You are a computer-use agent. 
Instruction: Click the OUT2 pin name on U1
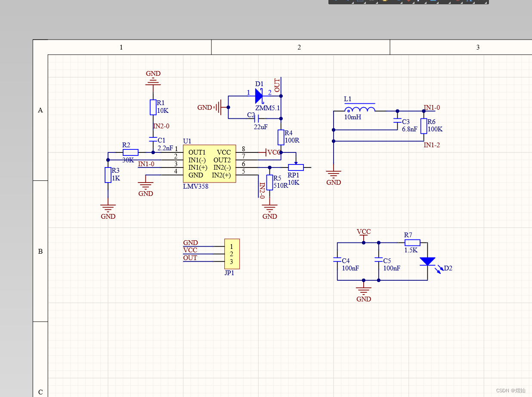tap(222, 160)
